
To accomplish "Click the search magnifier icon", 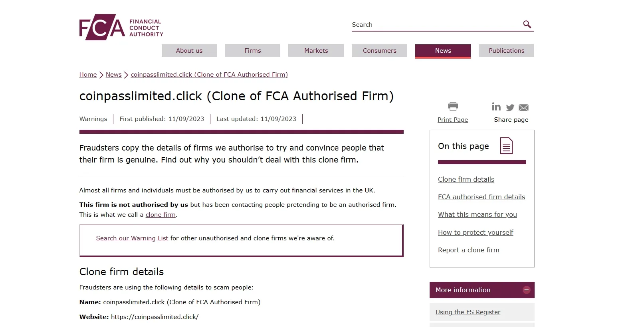I will pyautogui.click(x=527, y=24).
